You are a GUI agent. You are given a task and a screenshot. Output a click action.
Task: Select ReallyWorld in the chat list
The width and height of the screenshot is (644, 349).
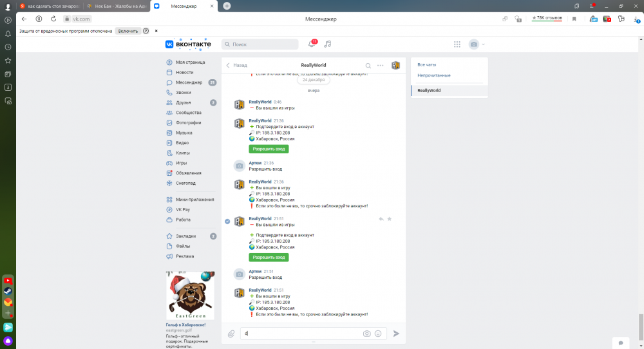pos(450,90)
